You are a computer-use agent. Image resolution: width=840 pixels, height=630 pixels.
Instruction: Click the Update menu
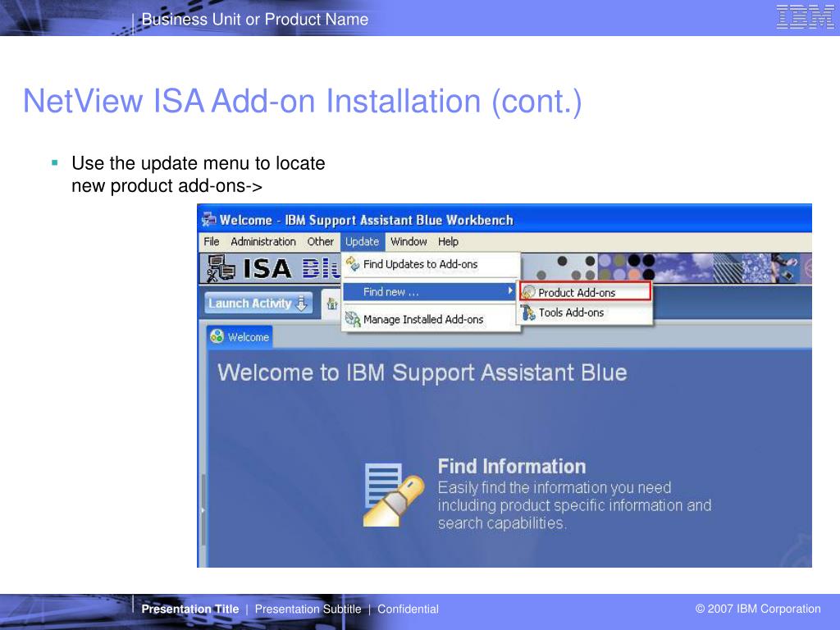362,242
